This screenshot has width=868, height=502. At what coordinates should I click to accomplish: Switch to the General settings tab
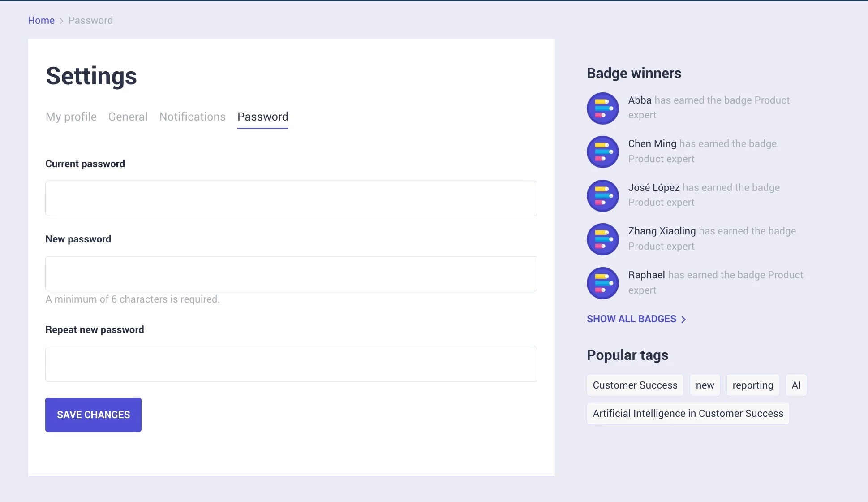tap(128, 117)
